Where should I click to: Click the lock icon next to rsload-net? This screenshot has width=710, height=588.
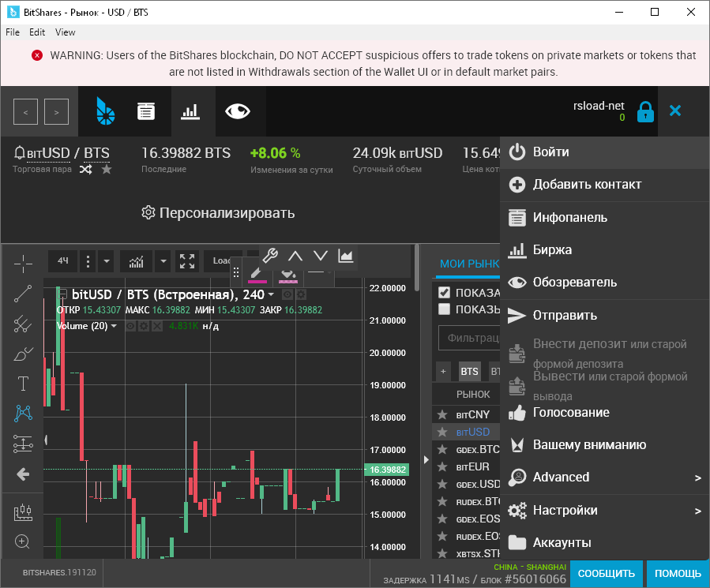[645, 111]
